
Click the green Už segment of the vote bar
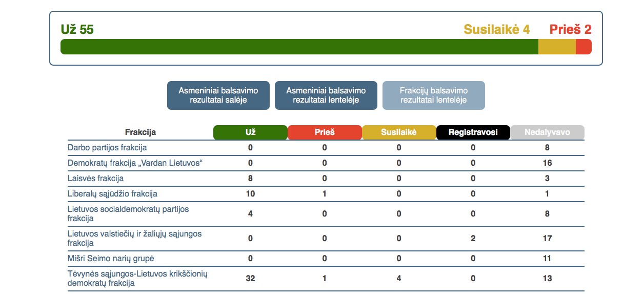point(299,47)
